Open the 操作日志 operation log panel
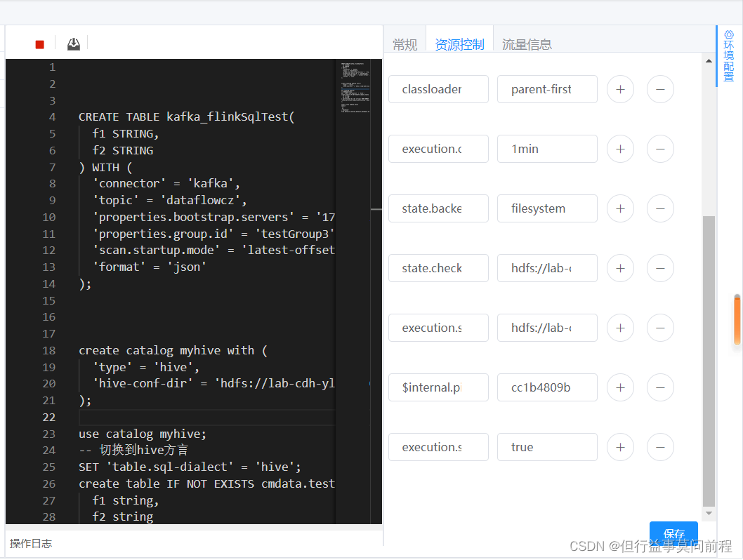The width and height of the screenshot is (743, 560). click(31, 543)
